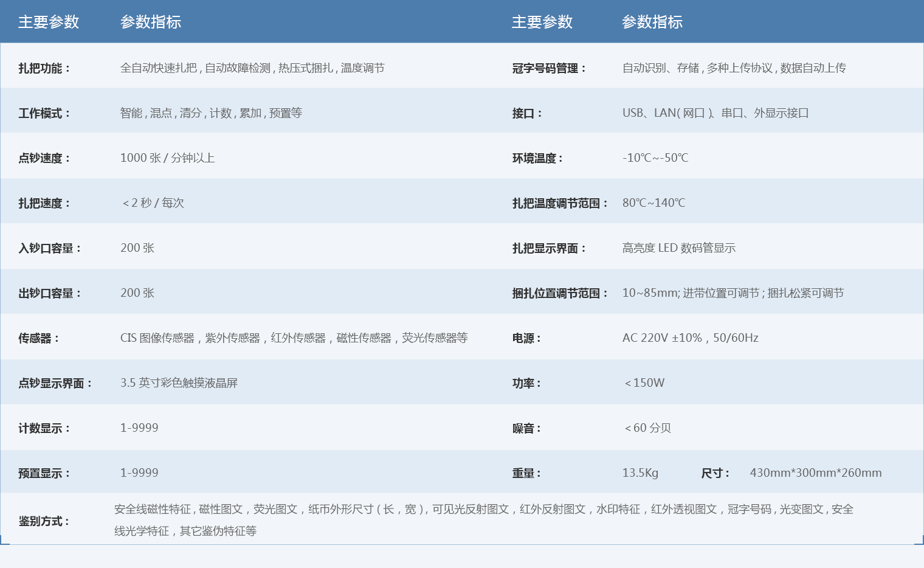Click the 1000 张/分钟以上 speed value

(x=167, y=158)
